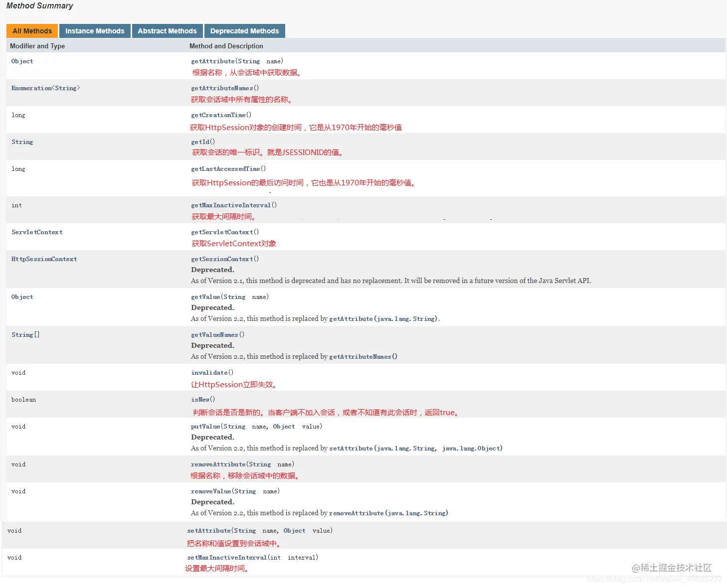Screen dimensions: 727x588
Task: Open the setMaxInactiveInterval method link
Action: (x=227, y=558)
